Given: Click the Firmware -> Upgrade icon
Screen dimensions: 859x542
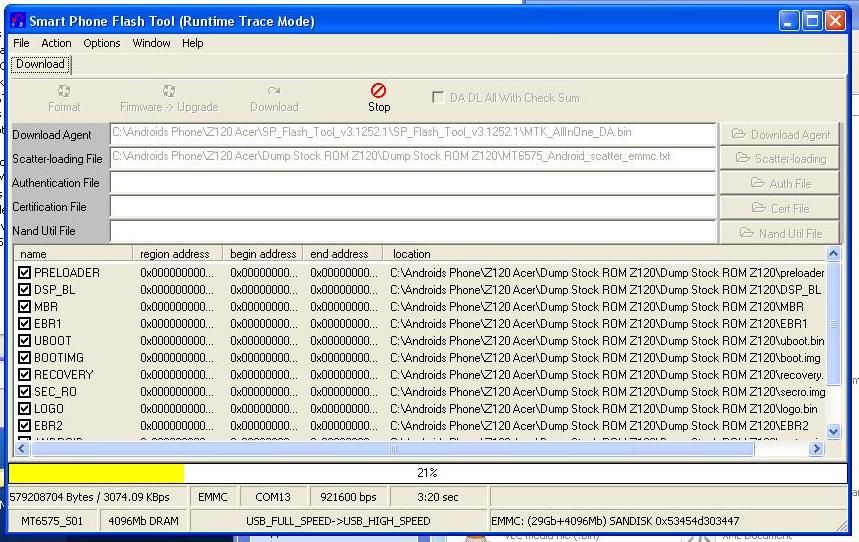Looking at the screenshot, I should click(169, 91).
